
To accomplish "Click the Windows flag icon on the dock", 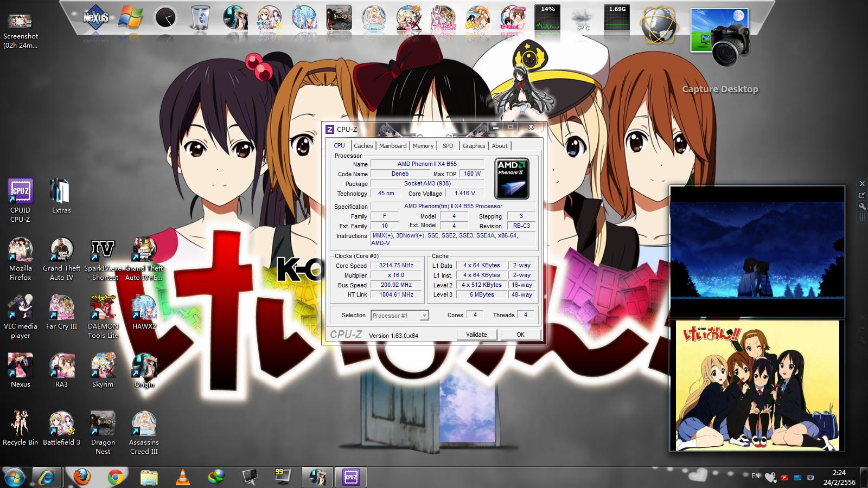I will tap(132, 18).
